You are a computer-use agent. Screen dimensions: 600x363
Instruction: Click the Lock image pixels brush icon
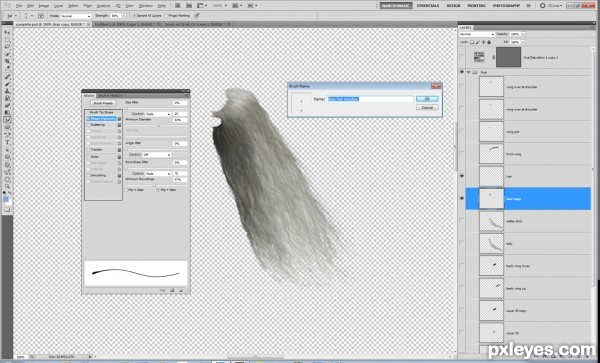coord(477,42)
